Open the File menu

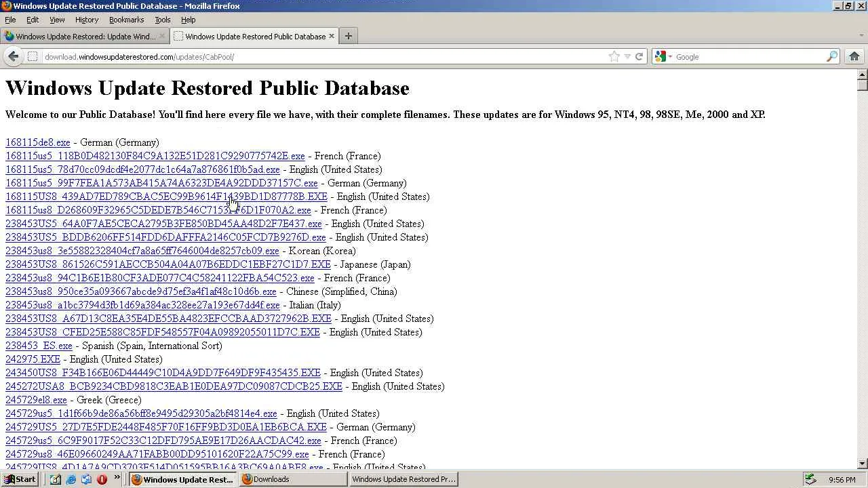[10, 20]
